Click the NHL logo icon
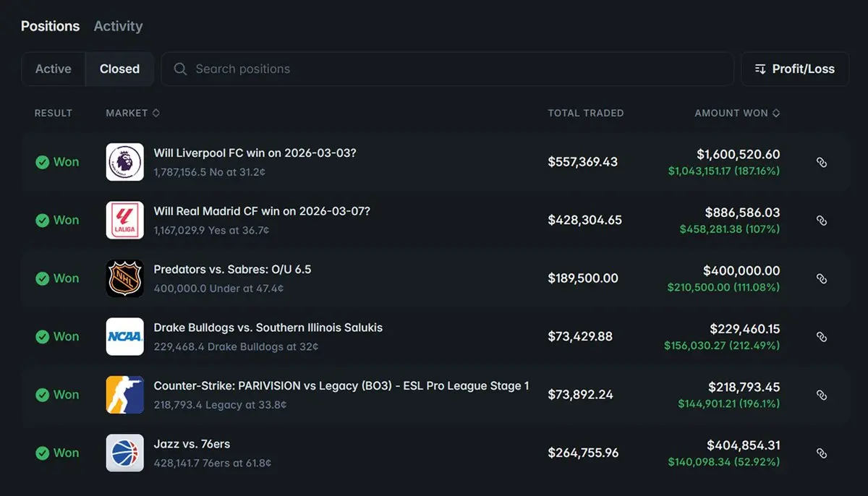 coord(124,278)
